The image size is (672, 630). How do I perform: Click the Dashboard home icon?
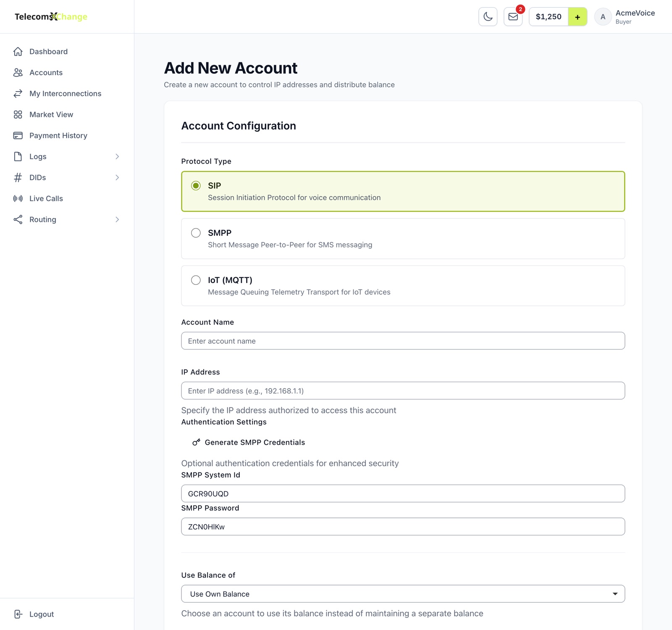pos(18,52)
